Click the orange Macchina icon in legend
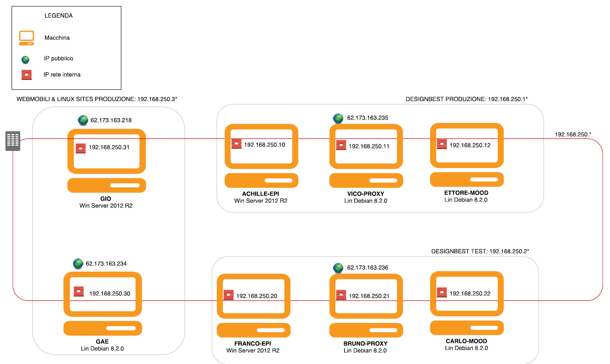610x364 pixels. (26, 38)
